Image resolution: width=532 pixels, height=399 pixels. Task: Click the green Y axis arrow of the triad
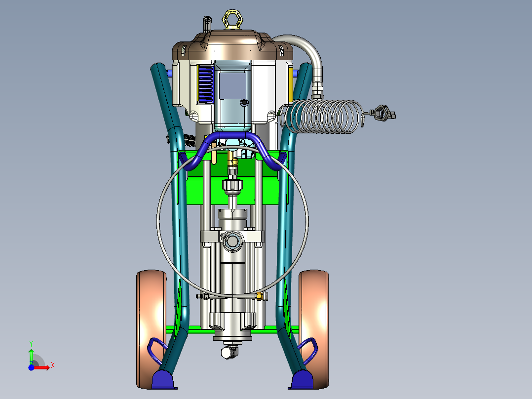[31, 356]
